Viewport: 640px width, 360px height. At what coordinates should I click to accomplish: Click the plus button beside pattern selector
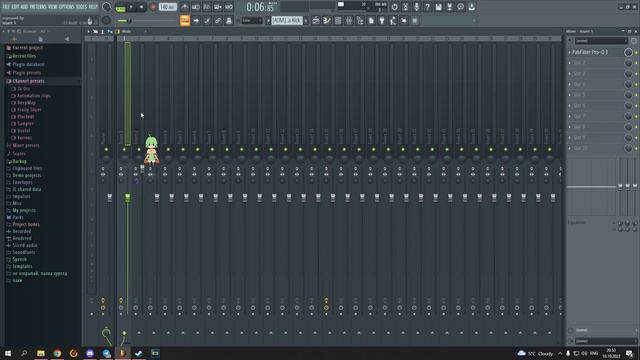[306, 20]
